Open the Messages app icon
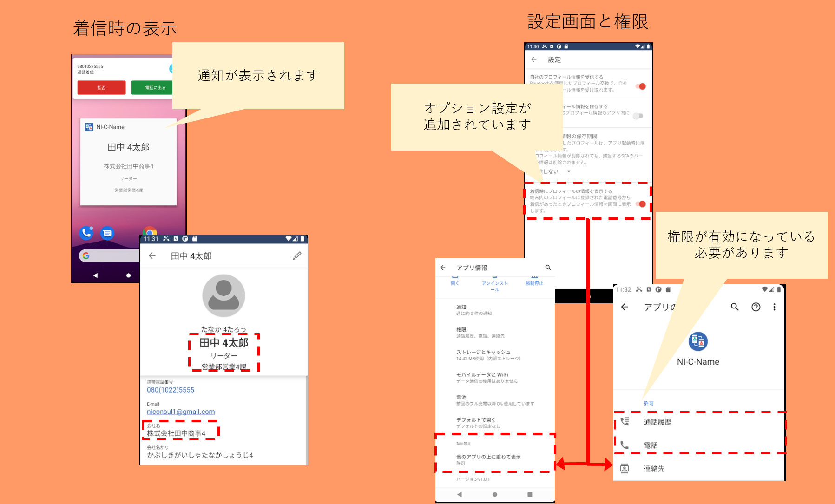The height and width of the screenshot is (504, 835). 107,233
